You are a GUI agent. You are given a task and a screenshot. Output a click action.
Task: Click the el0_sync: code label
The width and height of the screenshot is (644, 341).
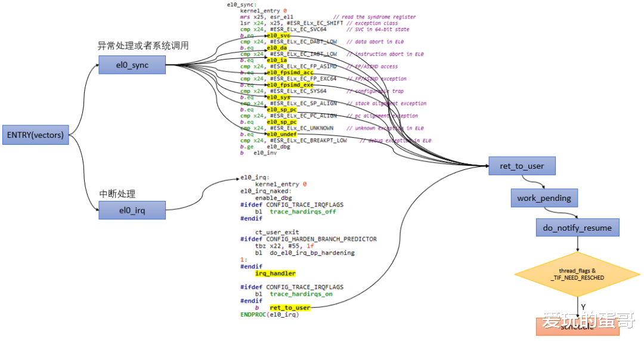(x=242, y=5)
